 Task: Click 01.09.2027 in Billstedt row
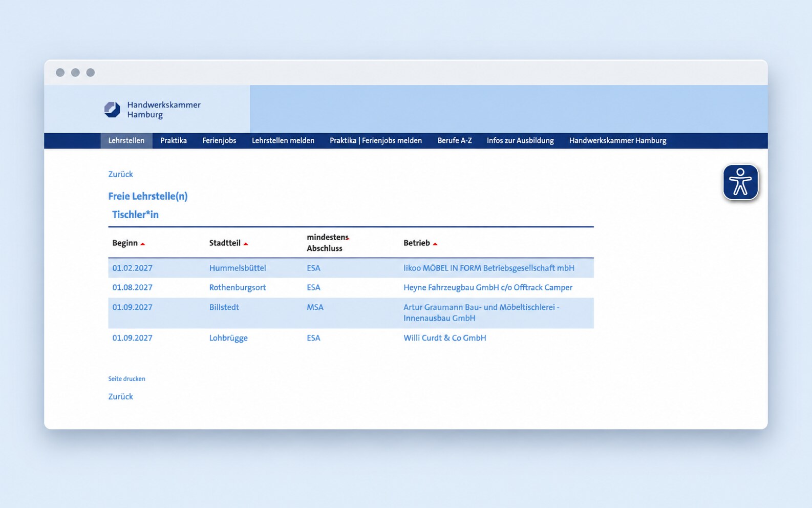[133, 307]
